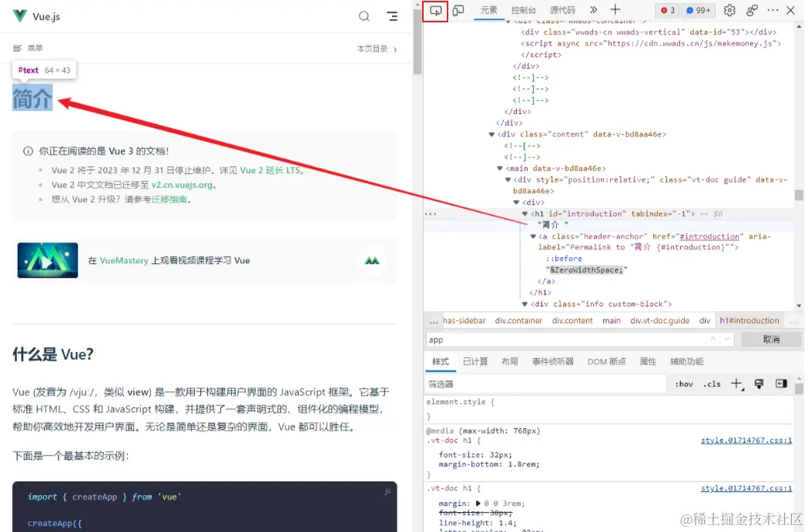The image size is (808, 532).
Task: Collapse the h1 id="introduction" node
Action: [x=525, y=214]
